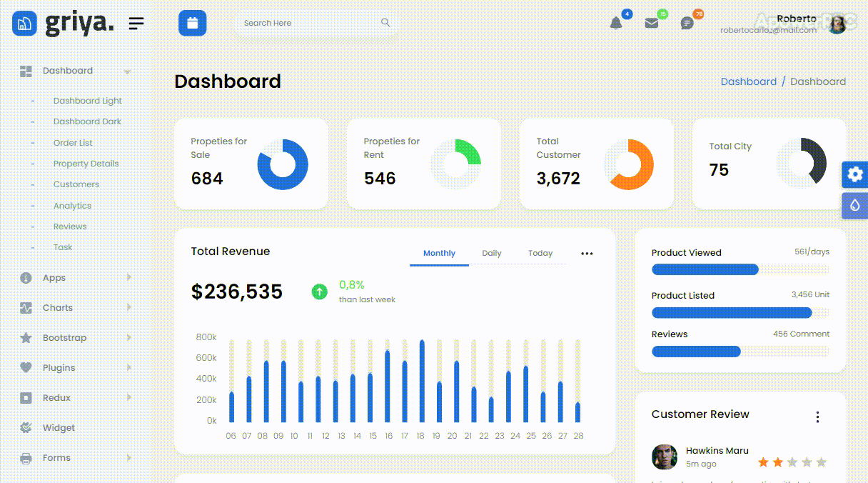Open the settings gear side tab

point(855,174)
